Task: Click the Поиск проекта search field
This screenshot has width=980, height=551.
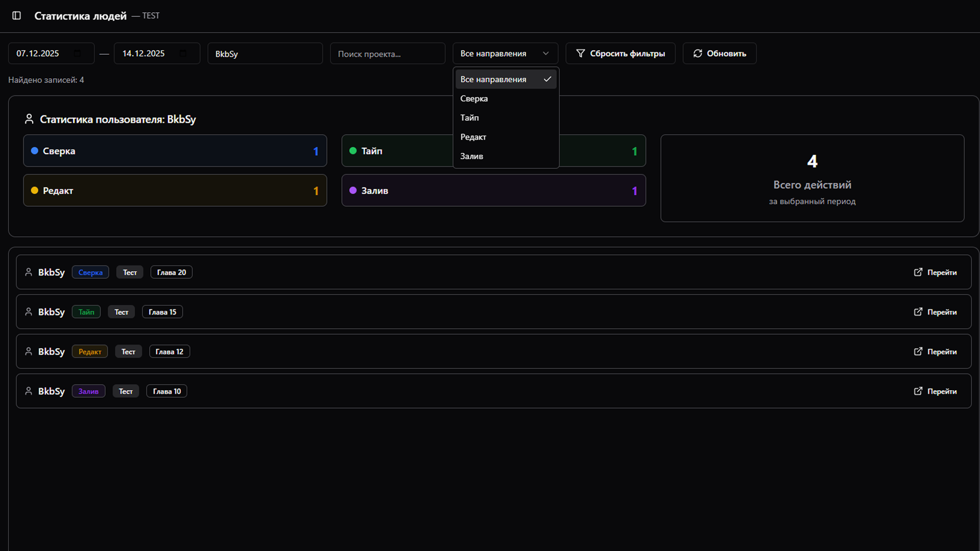Action: 387,54
